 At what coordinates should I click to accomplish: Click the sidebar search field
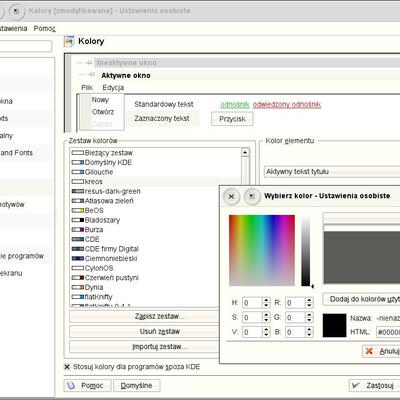[x=25, y=46]
